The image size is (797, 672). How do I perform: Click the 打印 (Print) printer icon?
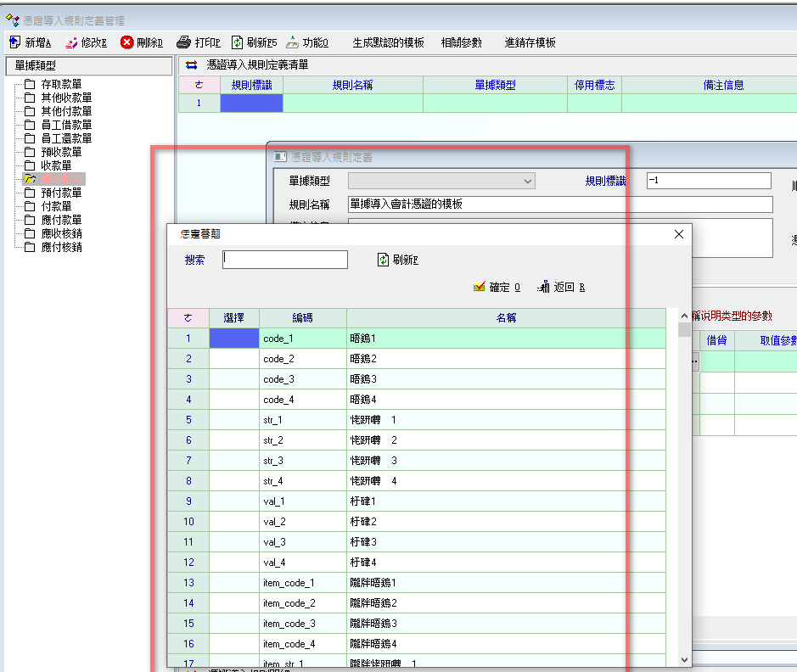point(184,42)
